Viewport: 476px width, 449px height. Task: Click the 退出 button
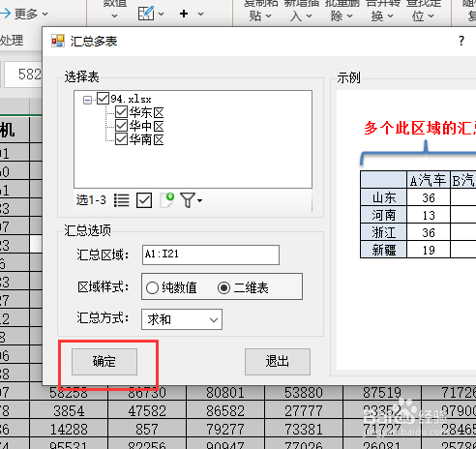tap(278, 362)
